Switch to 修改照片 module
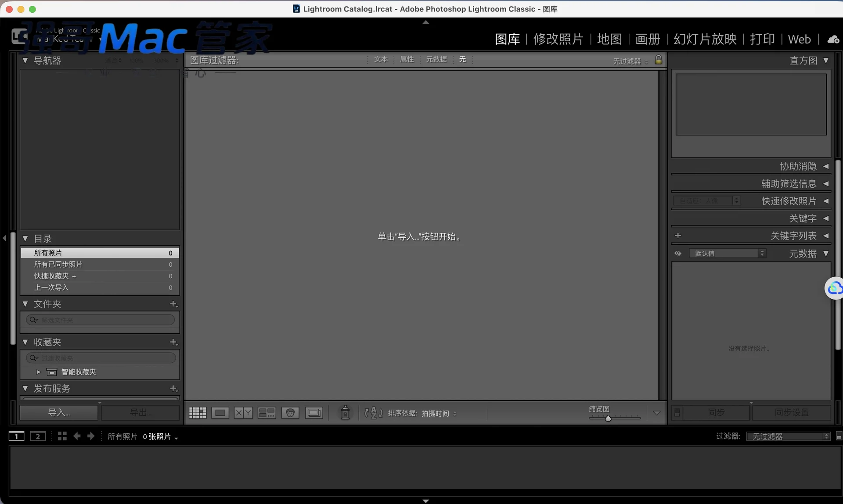The height and width of the screenshot is (504, 843). click(558, 39)
